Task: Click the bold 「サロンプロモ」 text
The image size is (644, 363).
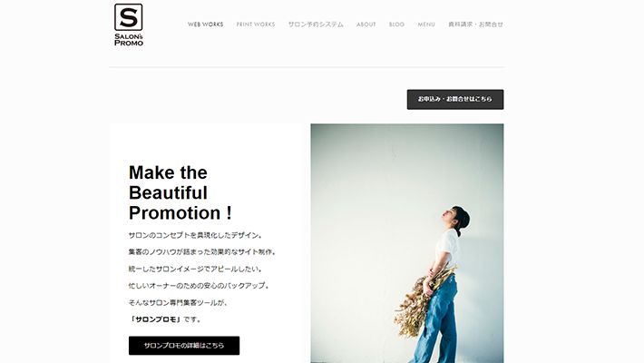Action: (155, 319)
